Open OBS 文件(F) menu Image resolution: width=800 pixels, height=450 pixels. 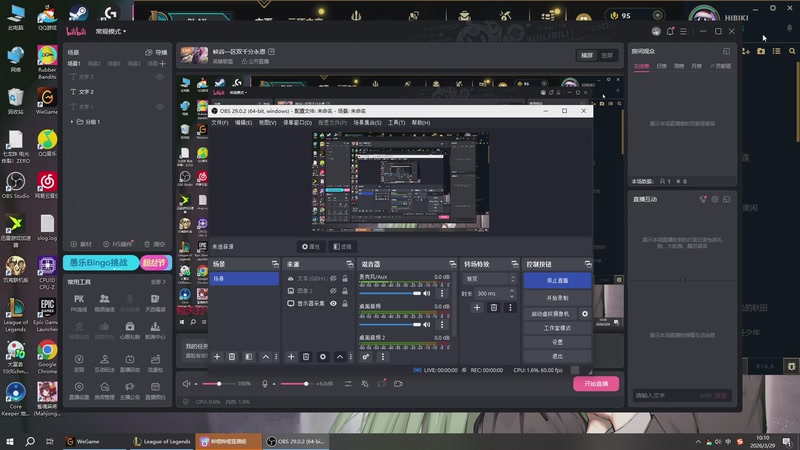coord(220,122)
